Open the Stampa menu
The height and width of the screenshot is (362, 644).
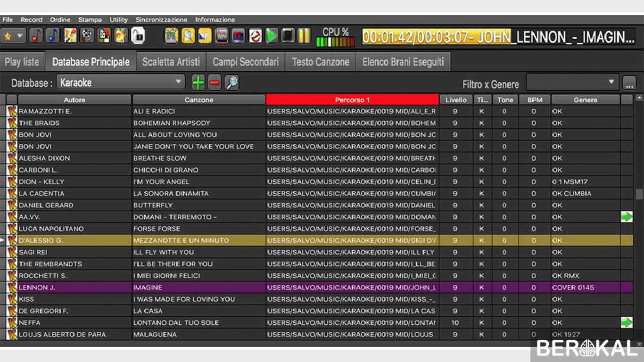tap(90, 20)
